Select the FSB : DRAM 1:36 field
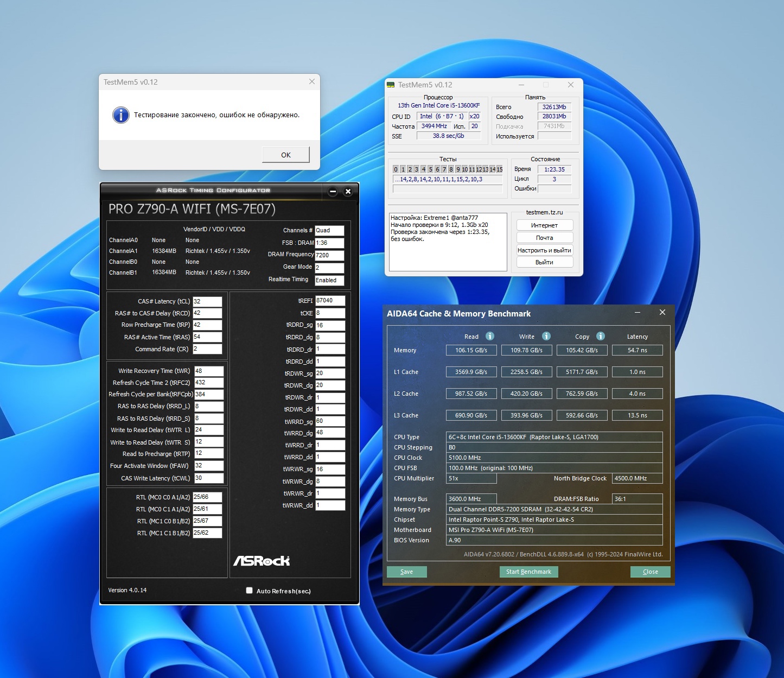Viewport: 784px width, 678px height. point(329,243)
